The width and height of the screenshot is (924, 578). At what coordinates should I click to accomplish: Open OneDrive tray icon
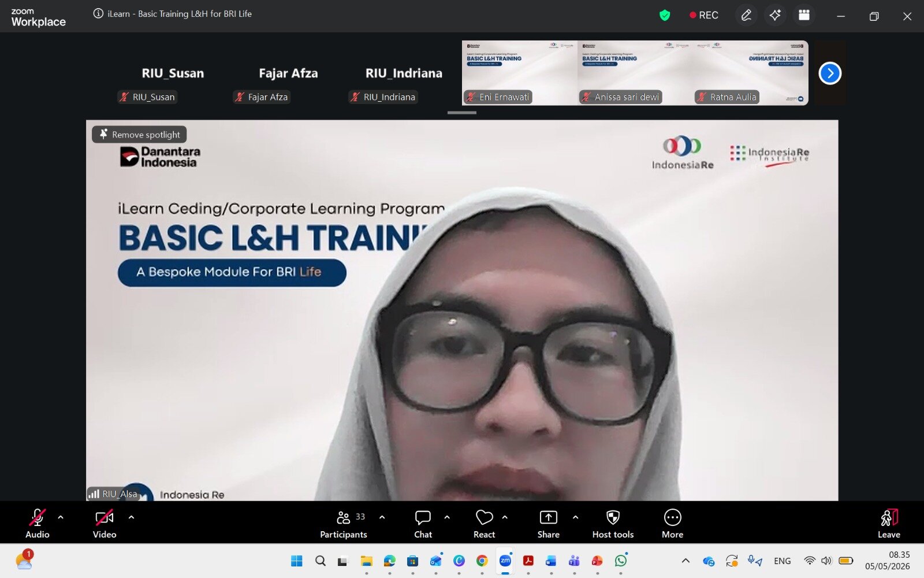coord(709,561)
